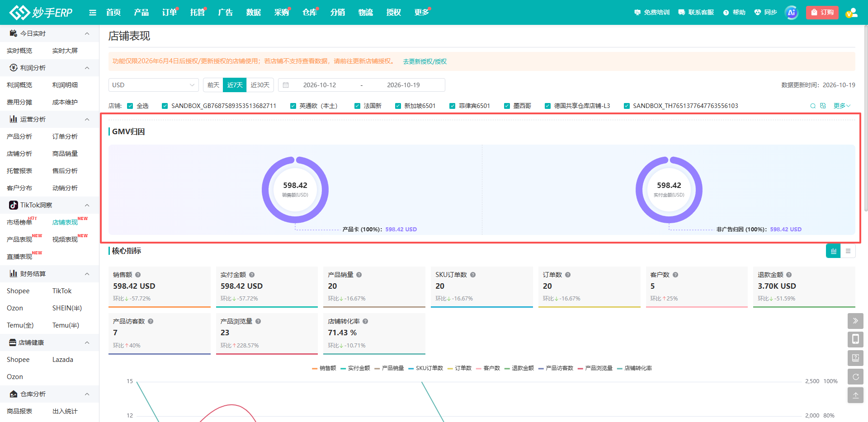The width and height of the screenshot is (868, 422).
Task: Collapse the 财务结算 sidebar section
Action: [x=87, y=274]
